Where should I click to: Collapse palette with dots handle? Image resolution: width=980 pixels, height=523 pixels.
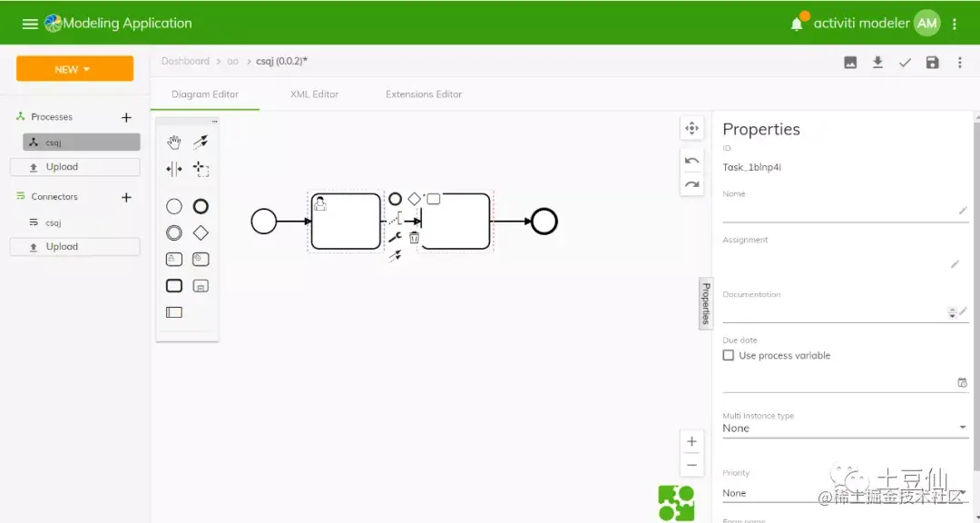tap(214, 122)
